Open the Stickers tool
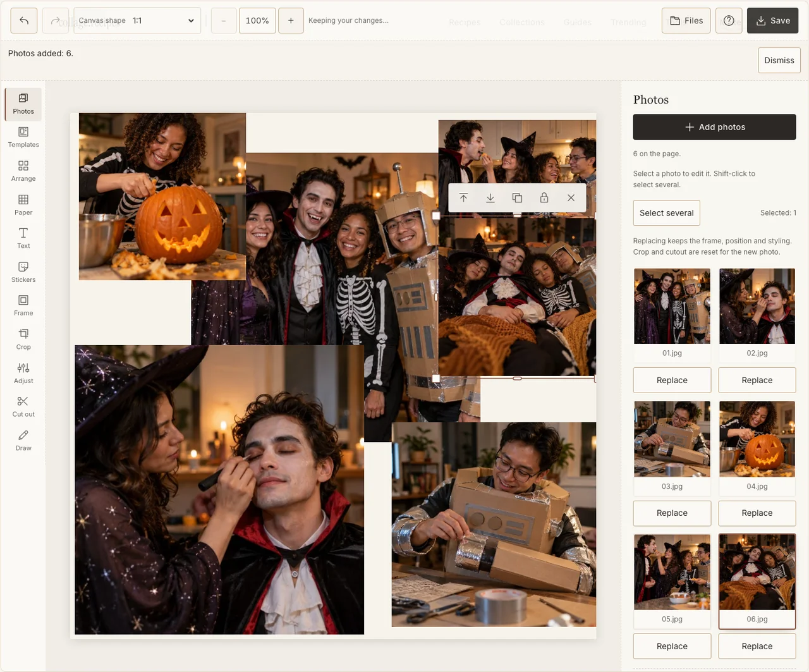809x672 pixels. pos(23,272)
